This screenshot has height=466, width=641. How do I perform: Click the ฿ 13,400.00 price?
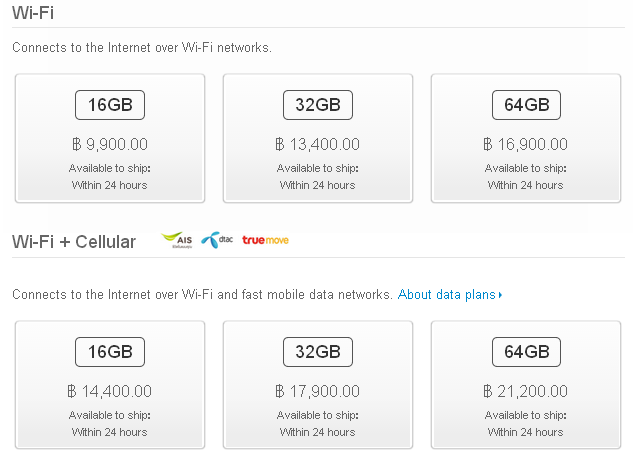pos(318,144)
